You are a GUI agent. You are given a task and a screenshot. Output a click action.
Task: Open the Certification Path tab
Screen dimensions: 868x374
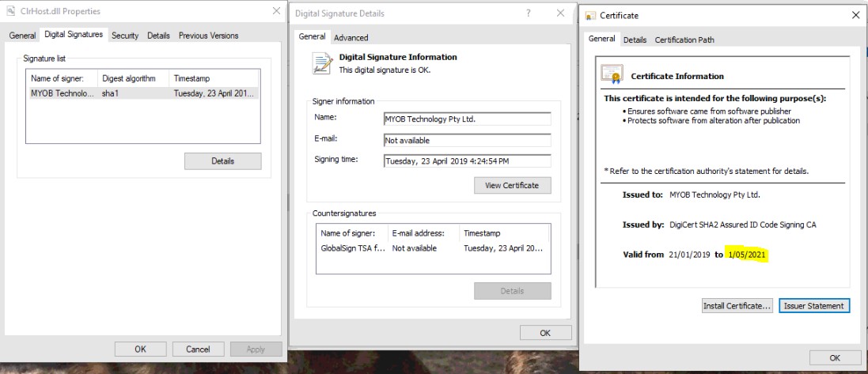[684, 40]
